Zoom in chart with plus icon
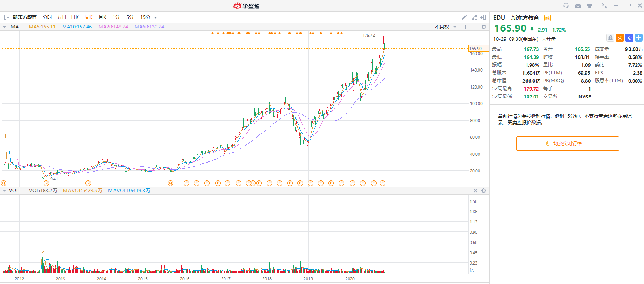This screenshot has height=284, width=644. point(465,27)
